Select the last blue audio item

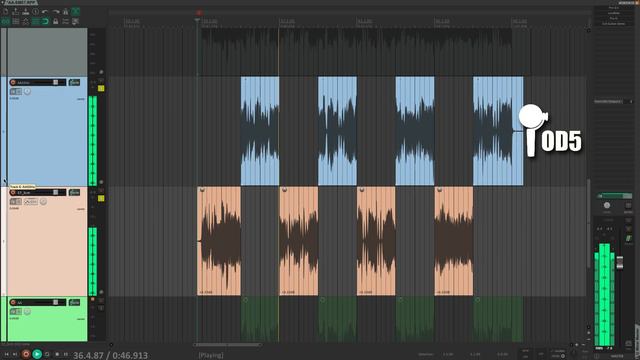(498, 131)
